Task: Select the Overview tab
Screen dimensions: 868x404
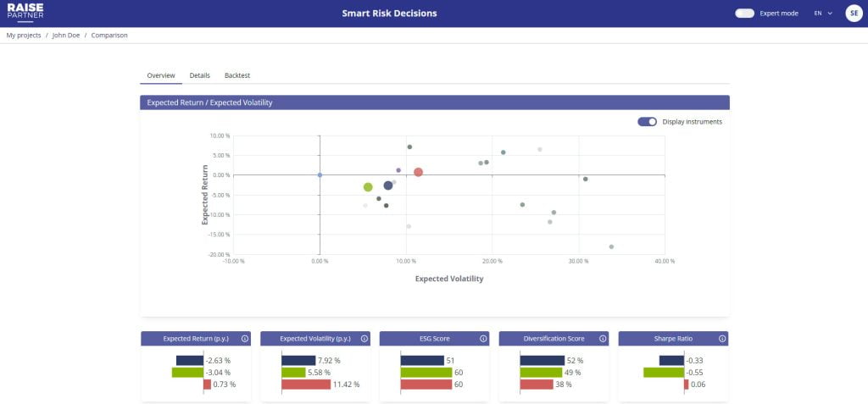Action: click(x=161, y=75)
